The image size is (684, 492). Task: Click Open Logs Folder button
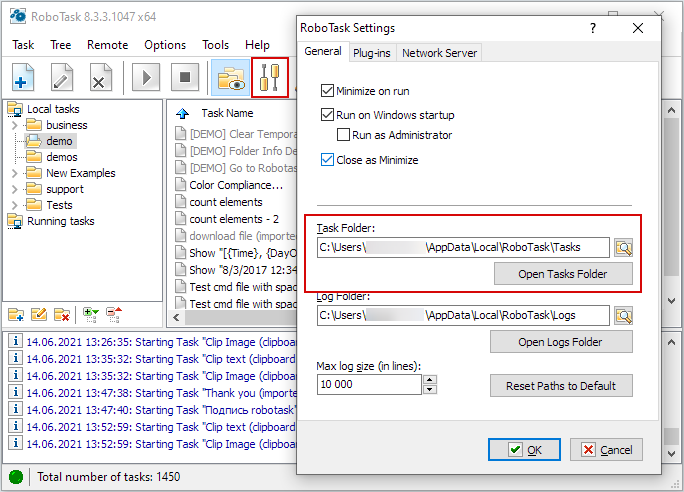[x=561, y=342]
